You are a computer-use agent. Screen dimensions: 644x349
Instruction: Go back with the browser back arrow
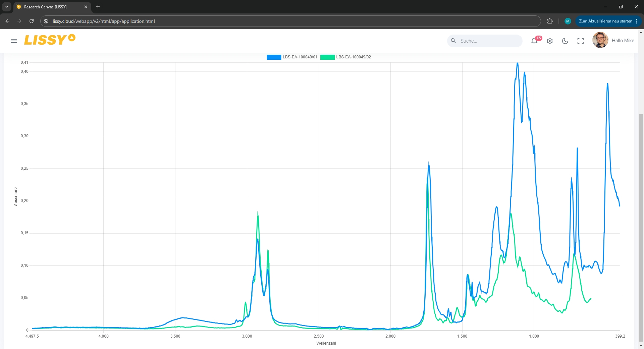point(7,21)
